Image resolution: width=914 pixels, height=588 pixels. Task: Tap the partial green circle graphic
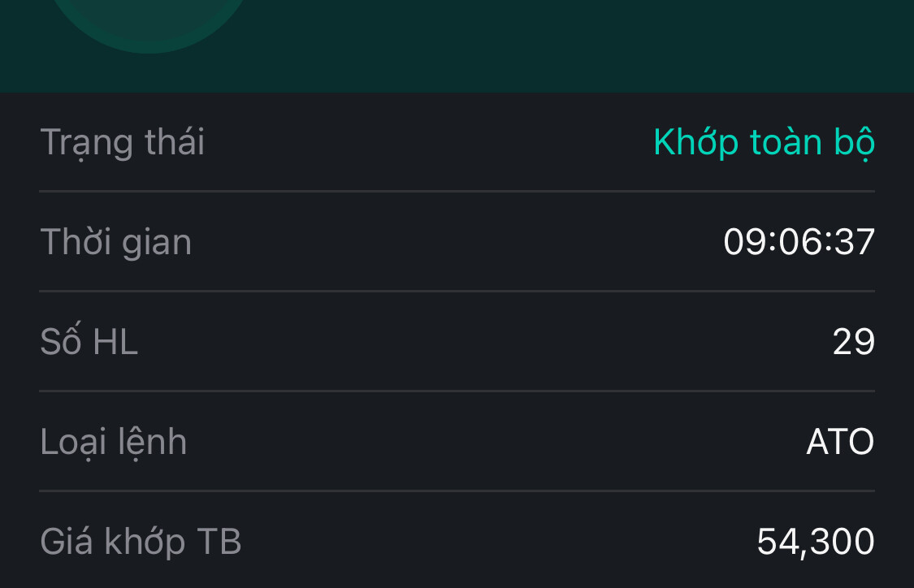(149, 24)
